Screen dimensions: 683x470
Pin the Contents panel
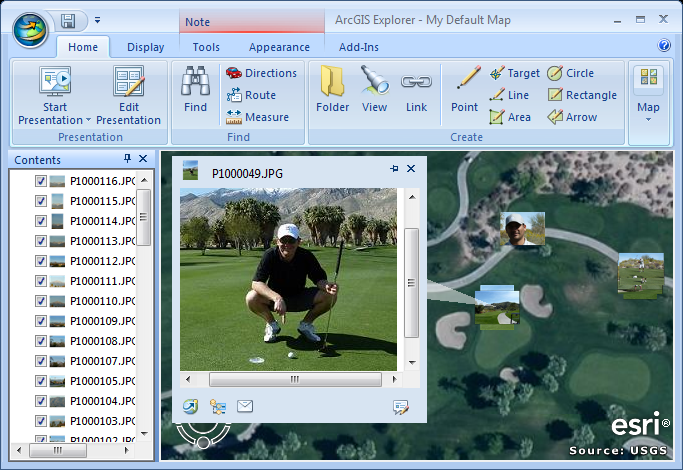coord(127,159)
